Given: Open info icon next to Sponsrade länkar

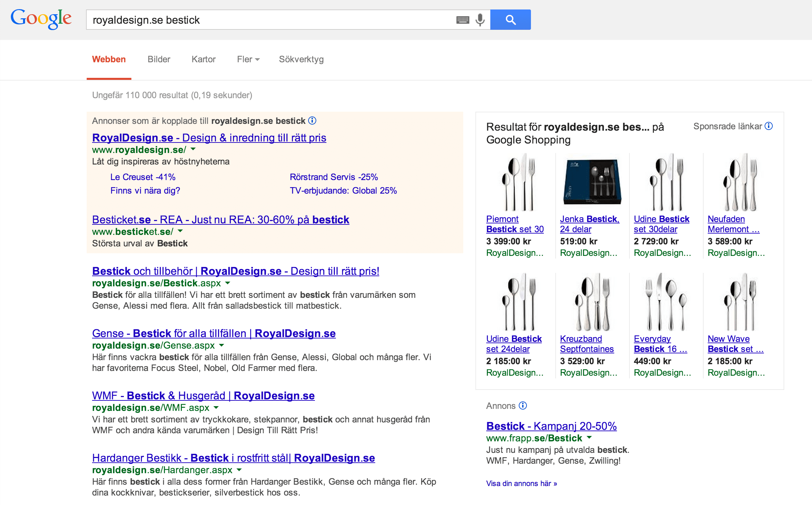Looking at the screenshot, I should (769, 126).
